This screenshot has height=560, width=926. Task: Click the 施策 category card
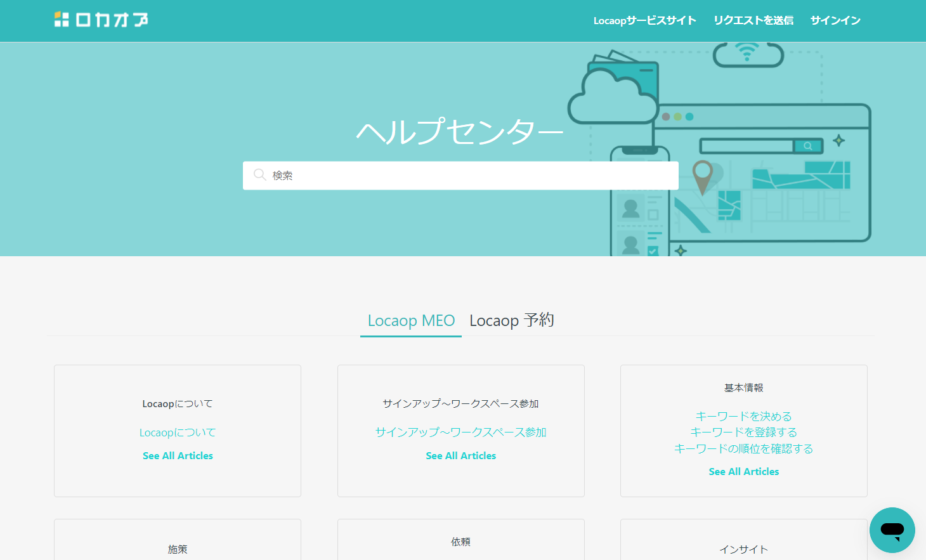tap(178, 549)
